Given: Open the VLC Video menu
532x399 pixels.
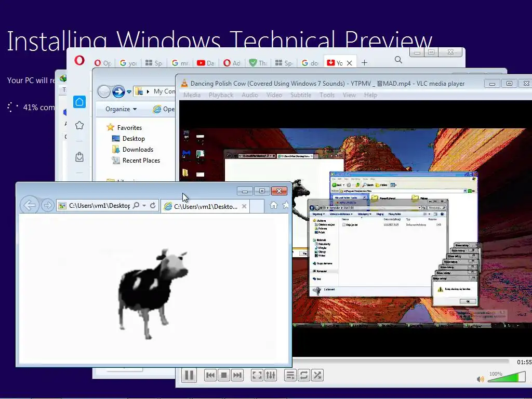Looking at the screenshot, I should [274, 95].
